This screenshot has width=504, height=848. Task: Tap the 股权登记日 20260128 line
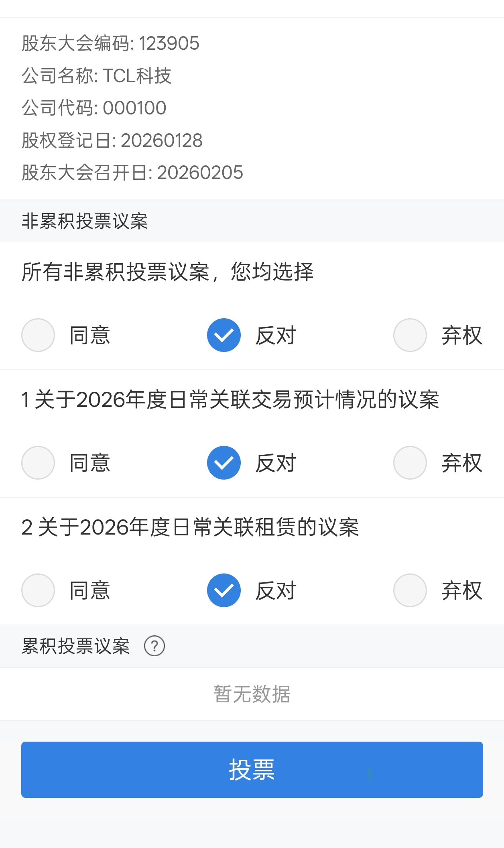click(112, 140)
